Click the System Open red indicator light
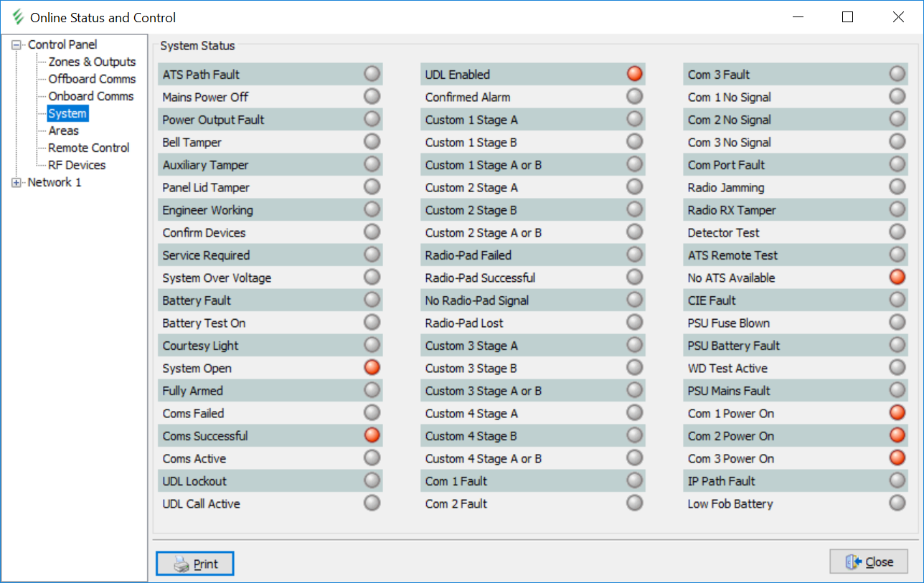The height and width of the screenshot is (583, 924). click(x=372, y=368)
